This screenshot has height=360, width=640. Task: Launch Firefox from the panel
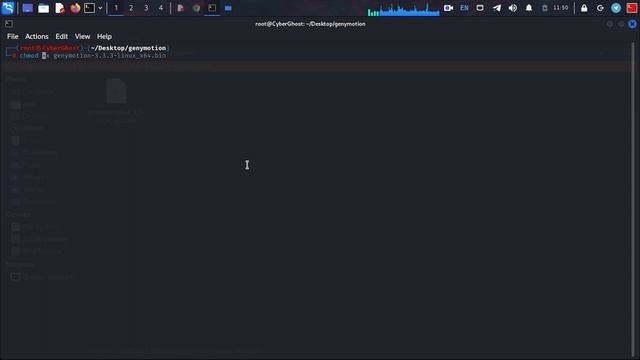75,8
